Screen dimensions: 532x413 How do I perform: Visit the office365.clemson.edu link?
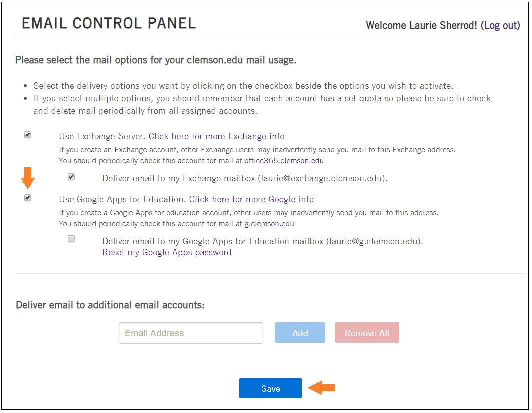pyautogui.click(x=284, y=161)
